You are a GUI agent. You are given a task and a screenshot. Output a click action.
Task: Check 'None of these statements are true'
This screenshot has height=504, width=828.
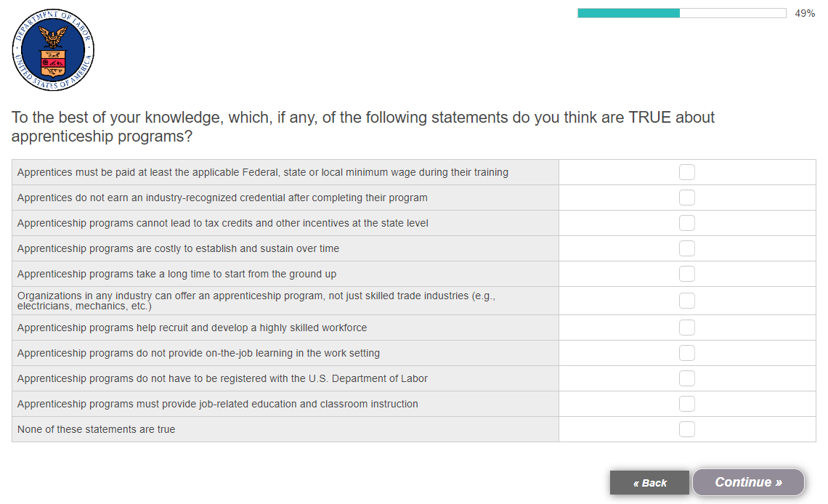click(686, 429)
